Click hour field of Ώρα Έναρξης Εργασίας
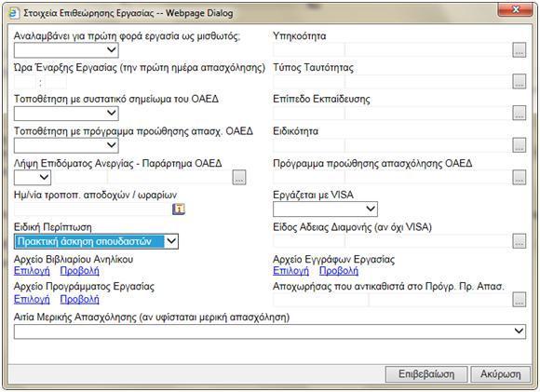The height and width of the screenshot is (392, 540). (x=25, y=82)
